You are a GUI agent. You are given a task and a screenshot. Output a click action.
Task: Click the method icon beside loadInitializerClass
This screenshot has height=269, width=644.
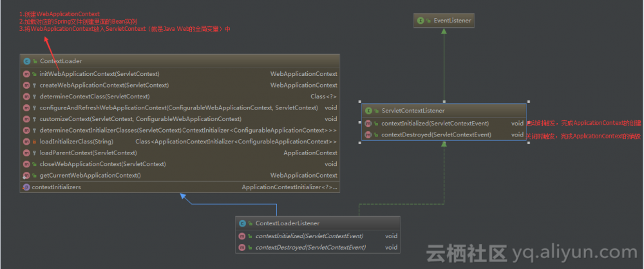[x=26, y=142]
